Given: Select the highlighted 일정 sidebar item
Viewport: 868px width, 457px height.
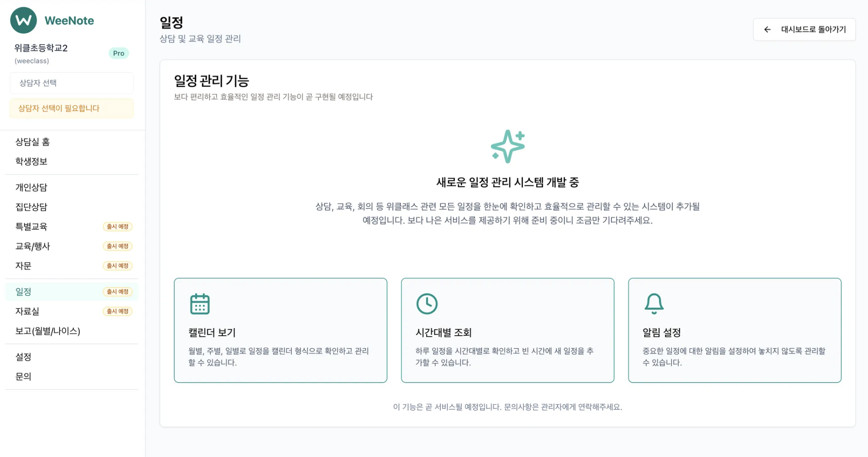Looking at the screenshot, I should (23, 291).
